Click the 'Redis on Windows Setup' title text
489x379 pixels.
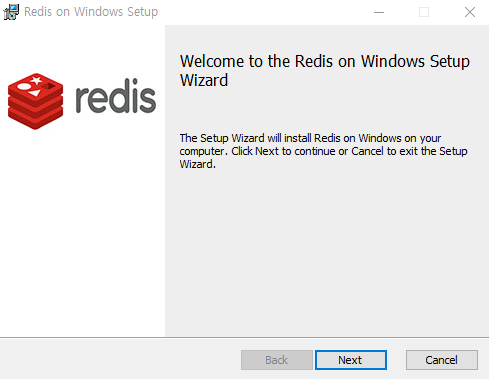point(91,12)
